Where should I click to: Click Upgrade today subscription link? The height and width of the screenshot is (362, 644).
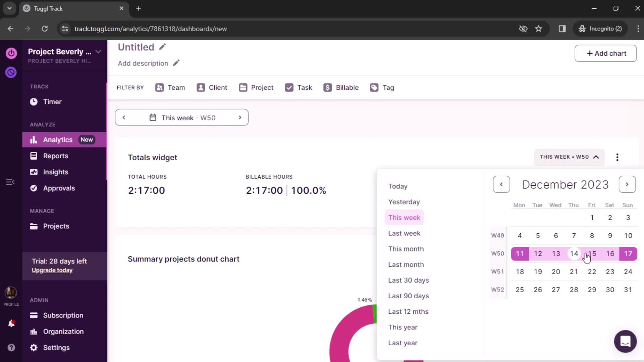pyautogui.click(x=52, y=270)
